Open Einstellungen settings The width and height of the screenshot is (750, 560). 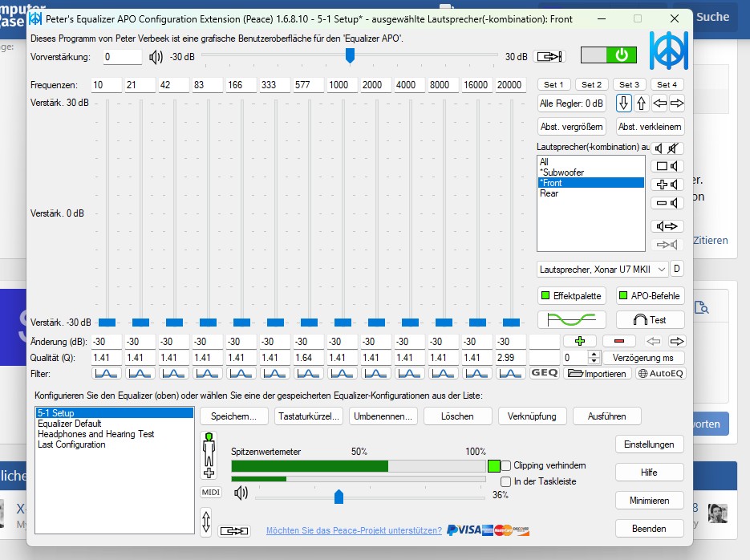(x=650, y=444)
